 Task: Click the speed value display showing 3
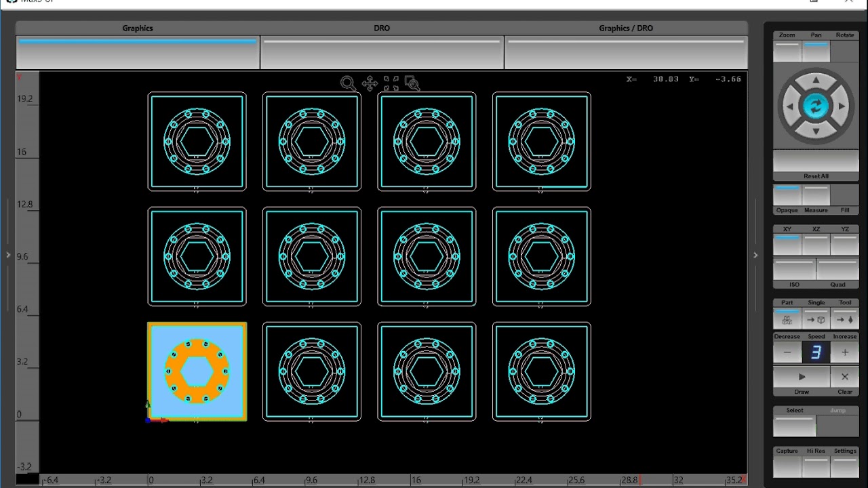coord(816,352)
